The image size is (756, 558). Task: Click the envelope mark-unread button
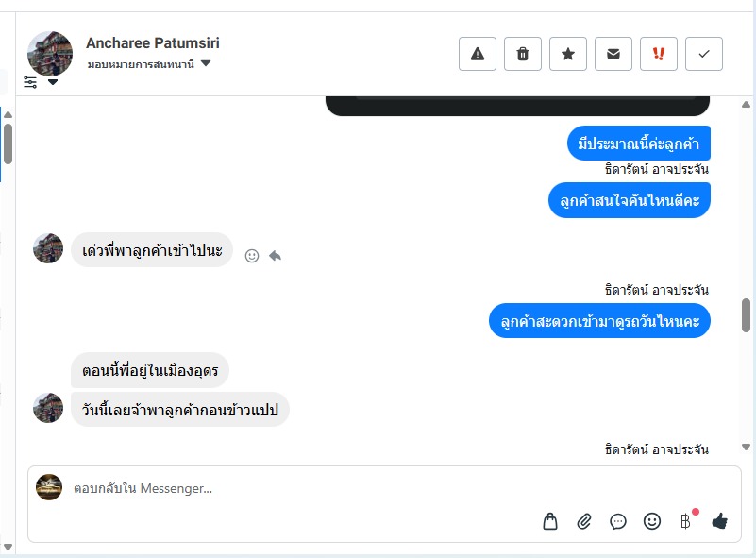(613, 54)
